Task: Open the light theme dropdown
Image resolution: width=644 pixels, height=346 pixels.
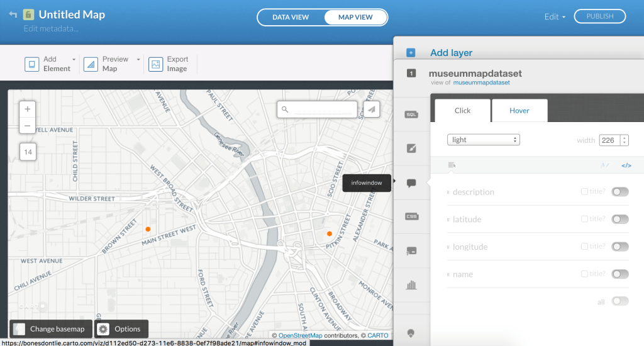Action: 483,140
